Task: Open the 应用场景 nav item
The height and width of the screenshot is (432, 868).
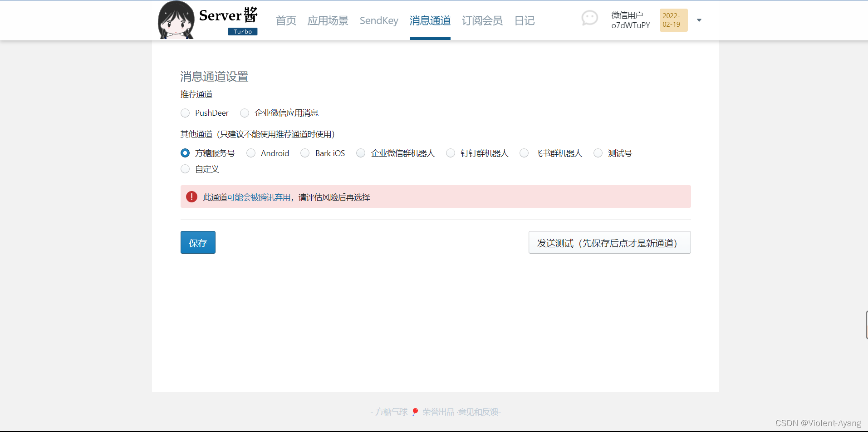Action: pos(328,20)
